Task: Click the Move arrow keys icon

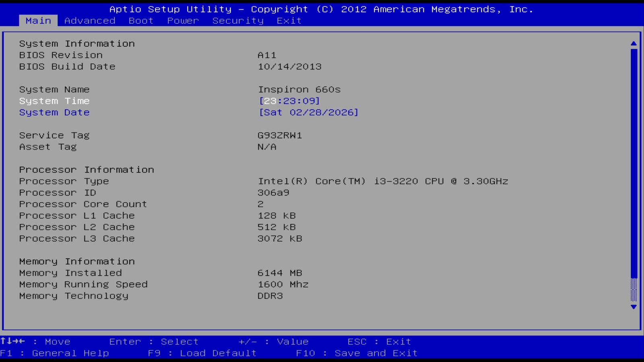Action: coord(12,341)
